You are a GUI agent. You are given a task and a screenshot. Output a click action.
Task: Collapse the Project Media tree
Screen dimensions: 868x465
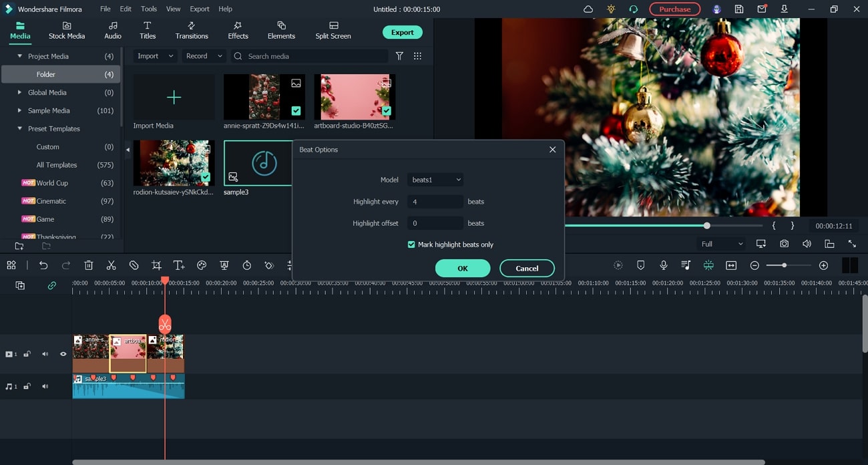point(19,56)
